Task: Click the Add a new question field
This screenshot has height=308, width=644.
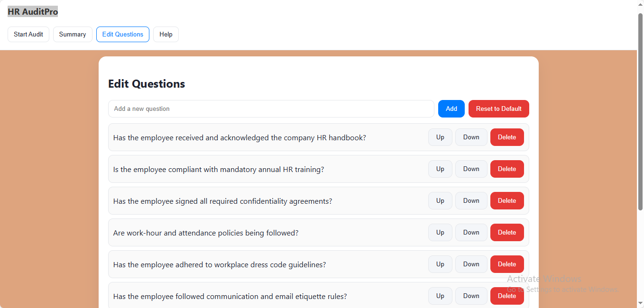Action: 271,109
